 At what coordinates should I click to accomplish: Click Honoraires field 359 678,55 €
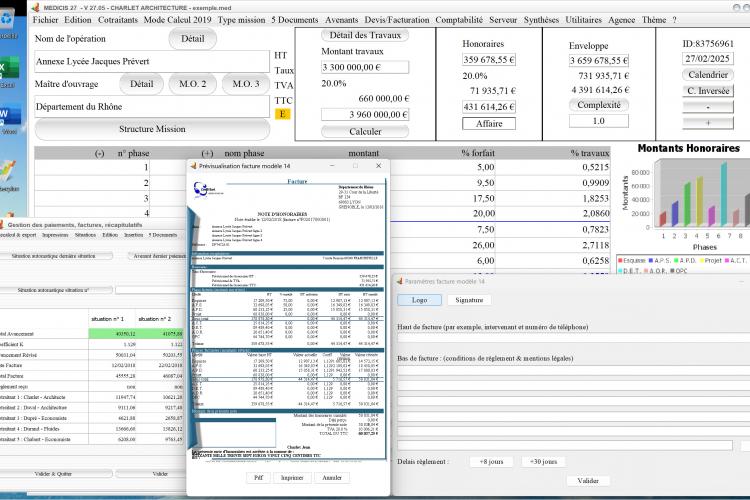coord(489,60)
